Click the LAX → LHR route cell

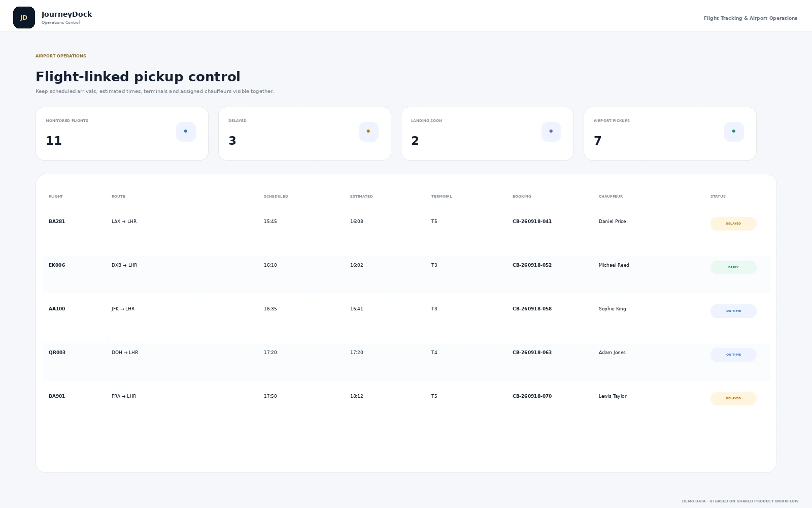[124, 221]
